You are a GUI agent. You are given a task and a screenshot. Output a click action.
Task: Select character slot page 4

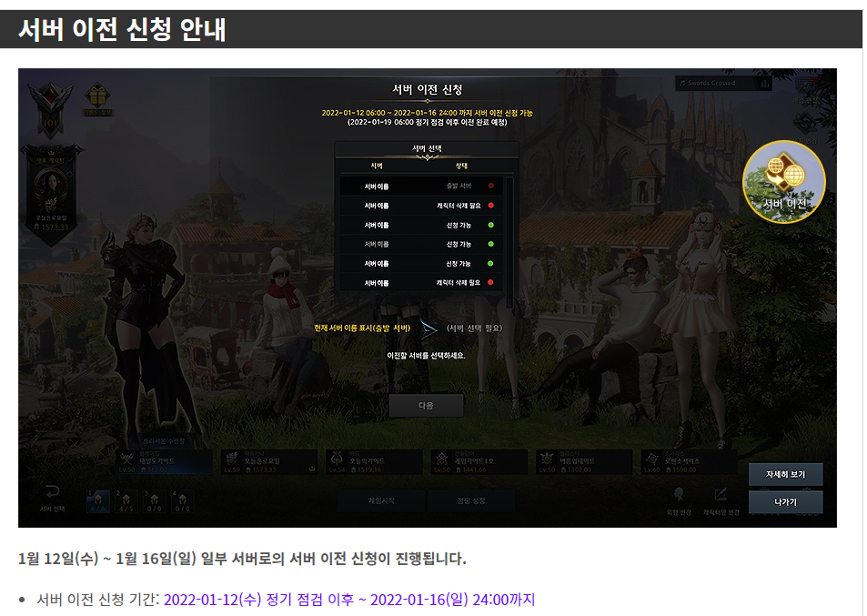tap(183, 501)
